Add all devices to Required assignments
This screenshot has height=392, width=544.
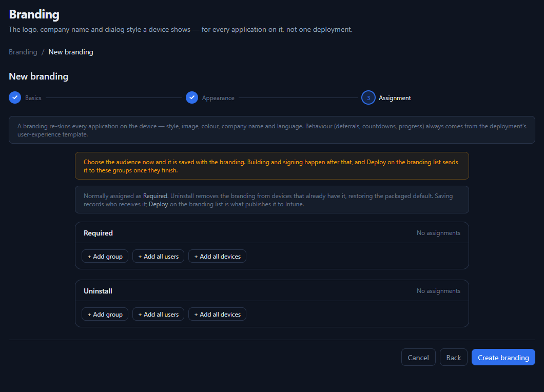(x=217, y=257)
